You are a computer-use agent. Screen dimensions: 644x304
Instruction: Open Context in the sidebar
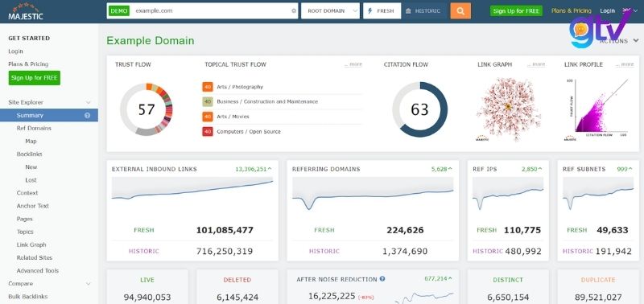point(27,193)
